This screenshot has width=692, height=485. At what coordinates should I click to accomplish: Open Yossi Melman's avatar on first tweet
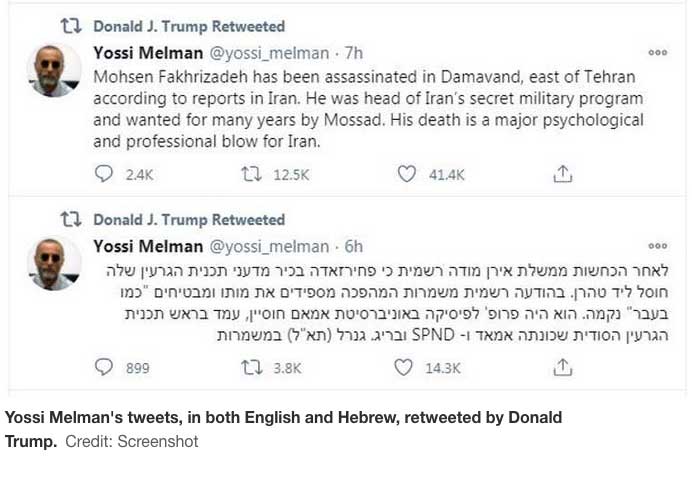54,70
